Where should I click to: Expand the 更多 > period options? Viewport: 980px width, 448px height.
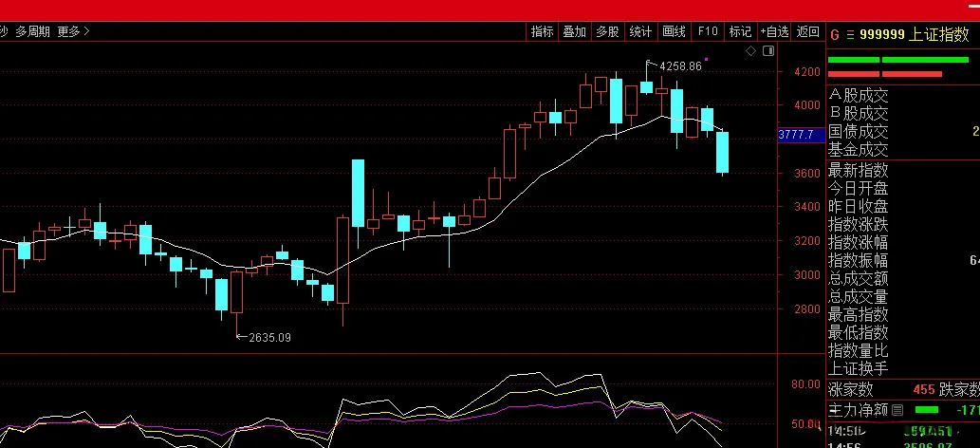coord(74,31)
